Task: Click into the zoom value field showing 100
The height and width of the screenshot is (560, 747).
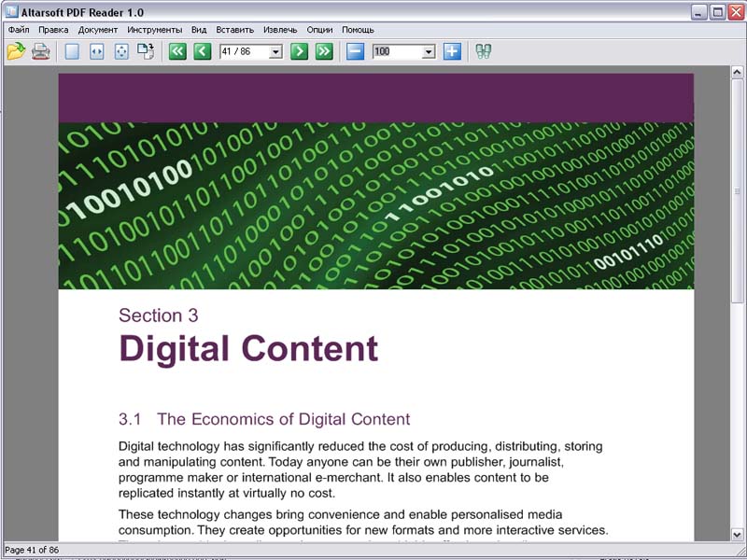Action: pos(398,51)
